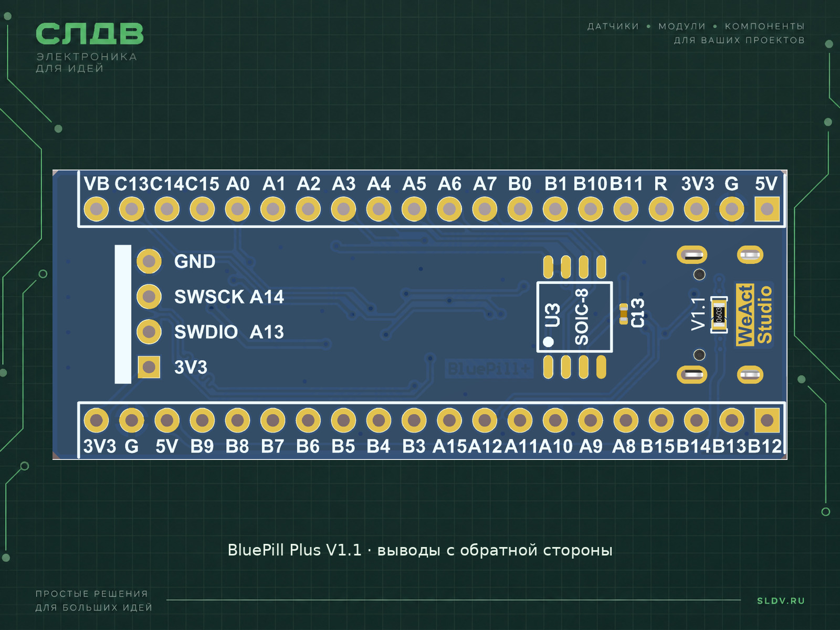Click the pad above the B12 label
The image size is (840, 630).
[x=767, y=420]
